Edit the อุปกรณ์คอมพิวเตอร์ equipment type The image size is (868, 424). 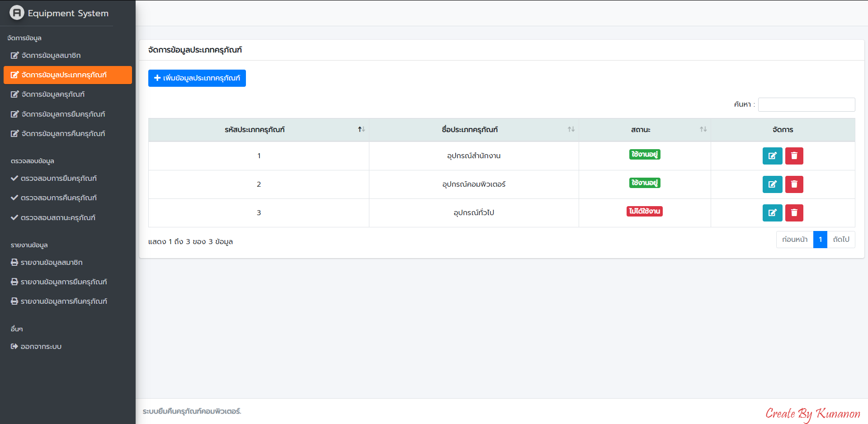[x=772, y=184]
